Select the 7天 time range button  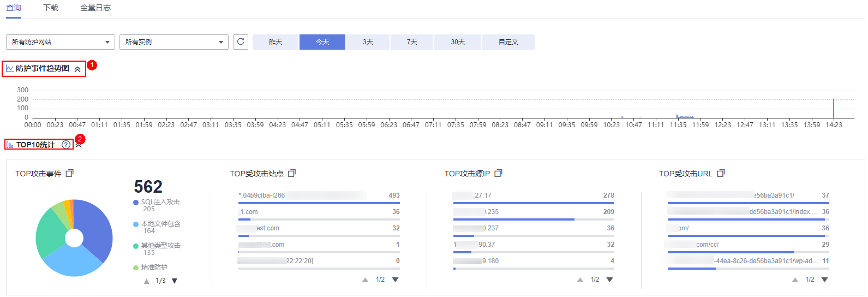tap(412, 42)
